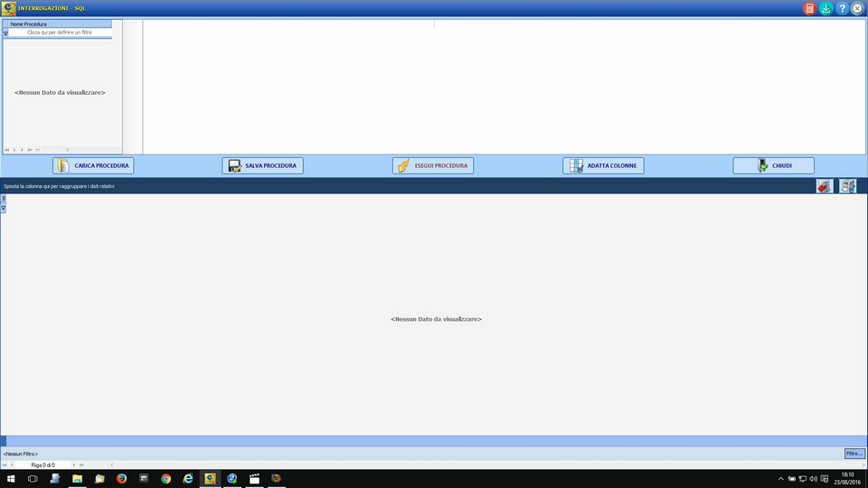Click the Nome Procedura column header

60,24
